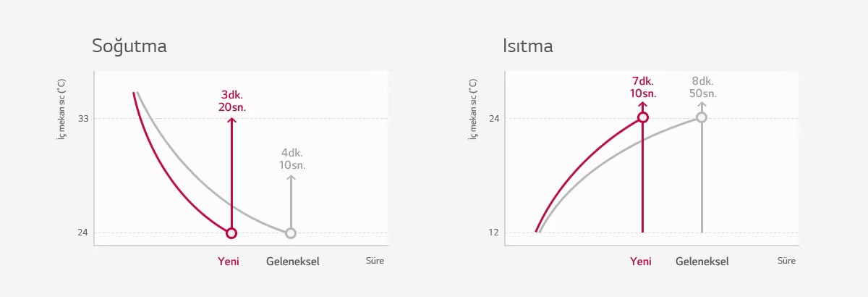
Task: Click the 4dk. 10sn. time label
Action: tap(293, 159)
